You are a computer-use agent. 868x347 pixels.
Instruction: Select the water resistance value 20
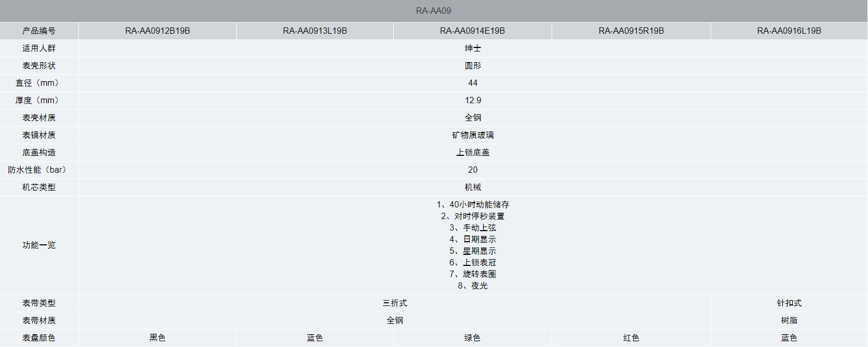tap(473, 170)
